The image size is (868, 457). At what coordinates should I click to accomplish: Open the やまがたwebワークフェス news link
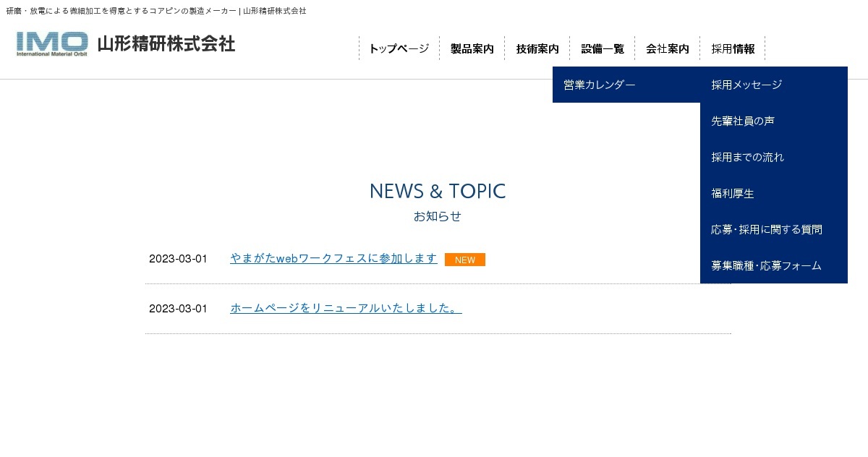tap(333, 258)
